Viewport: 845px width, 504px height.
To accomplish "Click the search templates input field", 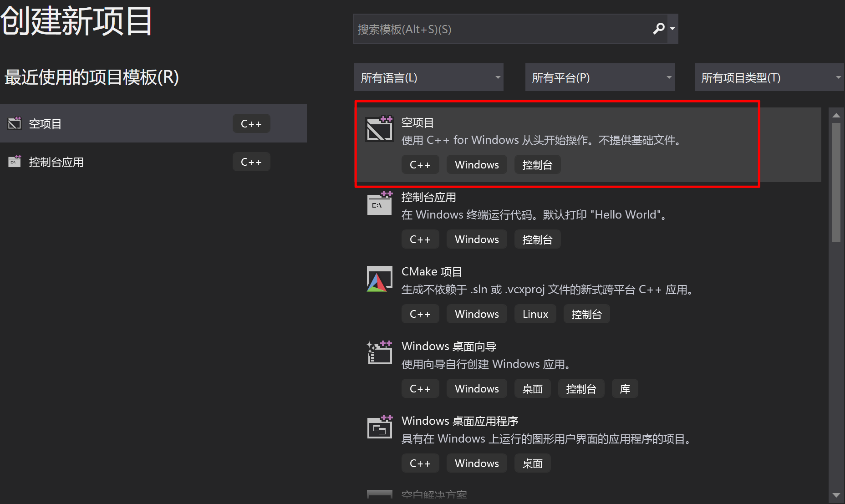I will (501, 29).
